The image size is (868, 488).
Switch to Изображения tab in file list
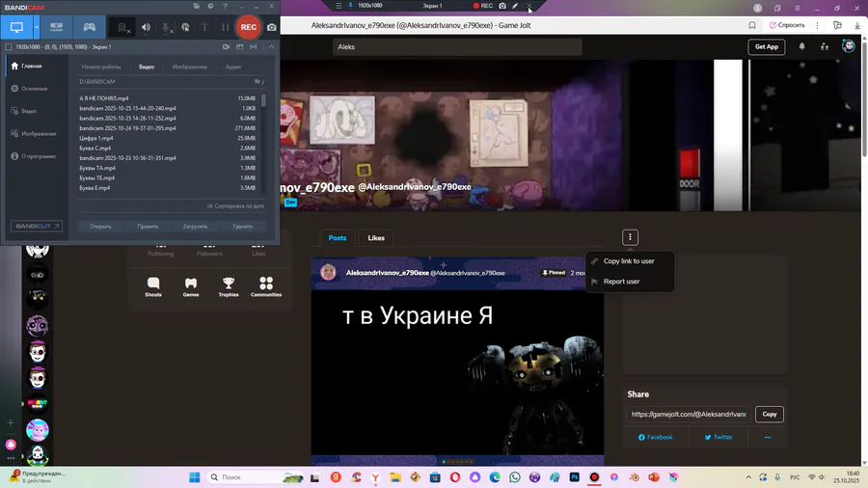click(189, 67)
